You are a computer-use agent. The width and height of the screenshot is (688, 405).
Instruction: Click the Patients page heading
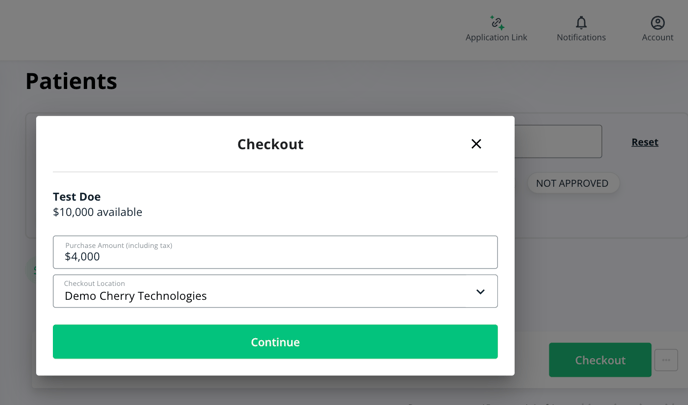tap(71, 82)
